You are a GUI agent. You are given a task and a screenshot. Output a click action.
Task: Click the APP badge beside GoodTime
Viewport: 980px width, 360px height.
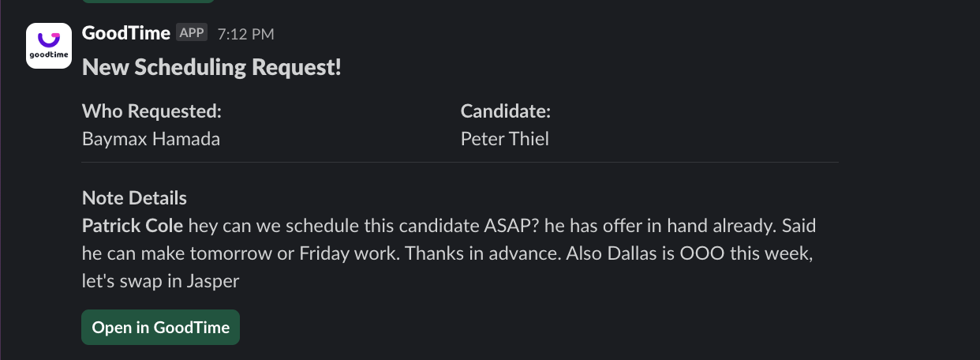[x=192, y=33]
